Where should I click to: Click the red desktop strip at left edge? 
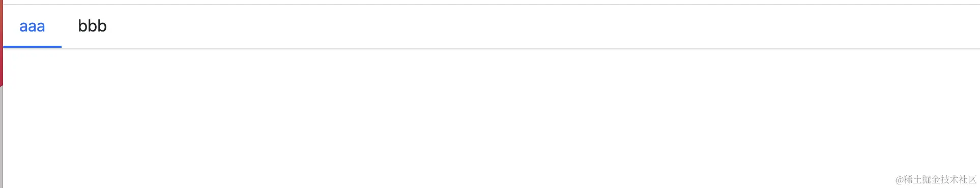click(x=1, y=43)
